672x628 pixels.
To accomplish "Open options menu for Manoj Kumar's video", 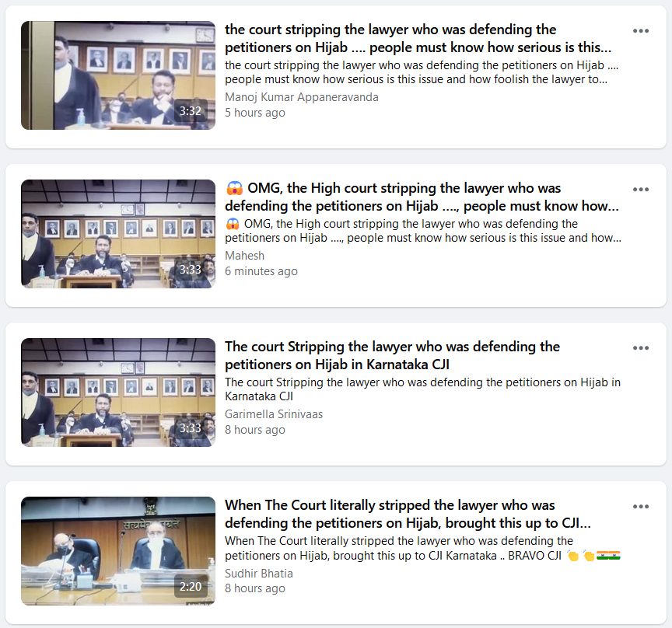I will [x=640, y=31].
